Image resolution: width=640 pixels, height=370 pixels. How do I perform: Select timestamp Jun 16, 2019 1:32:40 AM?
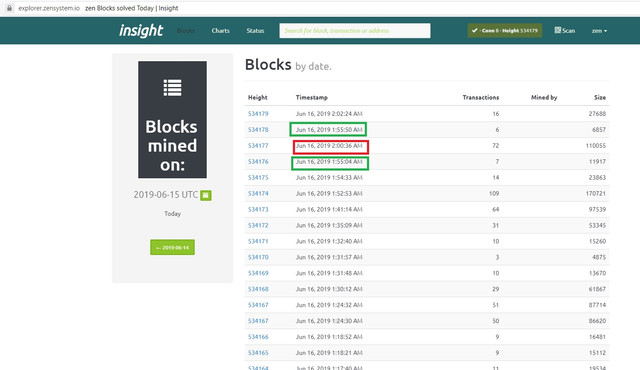pyautogui.click(x=329, y=241)
